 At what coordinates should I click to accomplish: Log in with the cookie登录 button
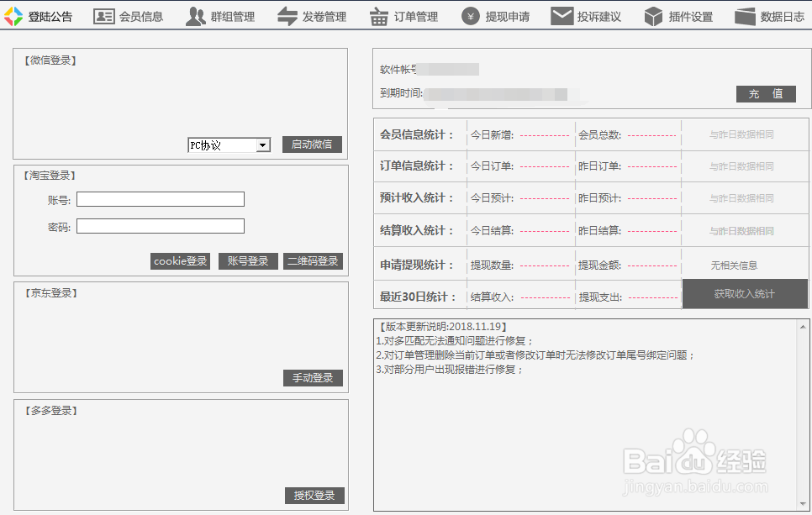click(x=180, y=261)
